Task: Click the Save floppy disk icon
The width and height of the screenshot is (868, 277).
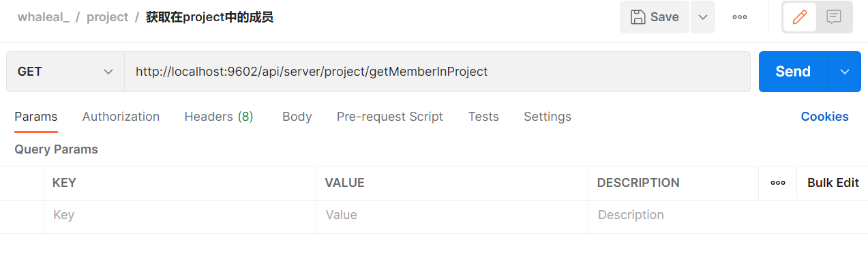Action: point(638,17)
